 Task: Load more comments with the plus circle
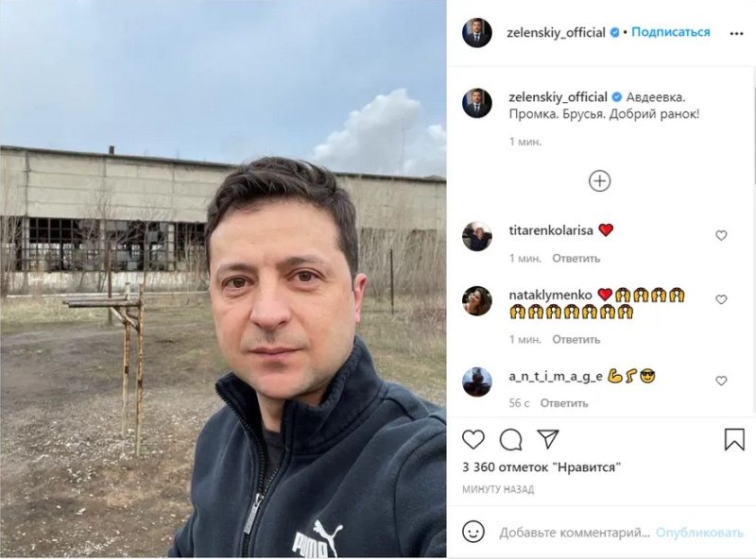point(600,181)
